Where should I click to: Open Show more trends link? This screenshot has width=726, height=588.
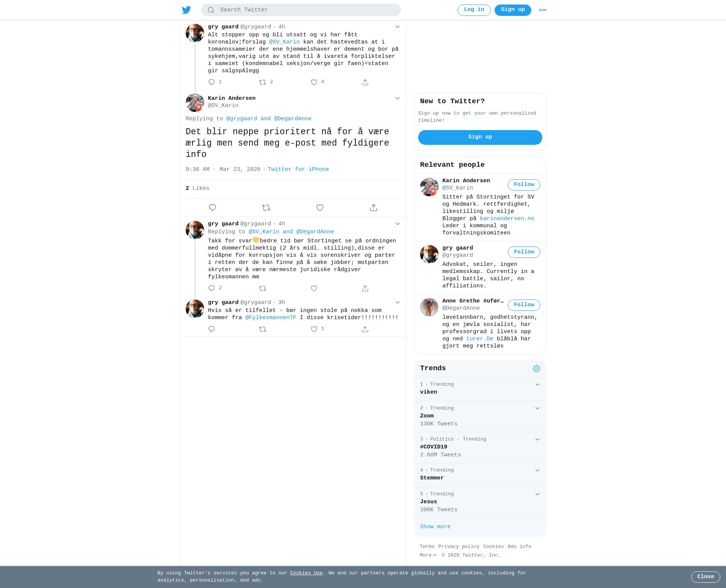tap(435, 527)
